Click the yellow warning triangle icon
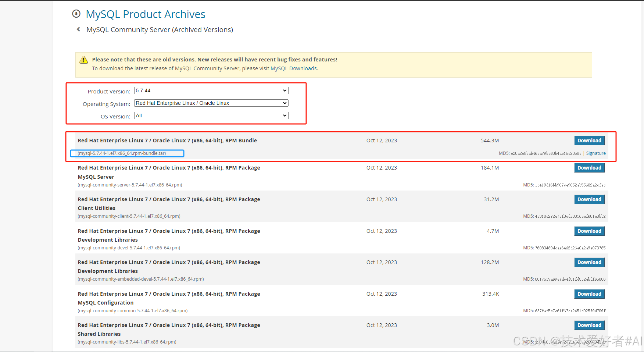This screenshot has height=352, width=644. point(84,60)
